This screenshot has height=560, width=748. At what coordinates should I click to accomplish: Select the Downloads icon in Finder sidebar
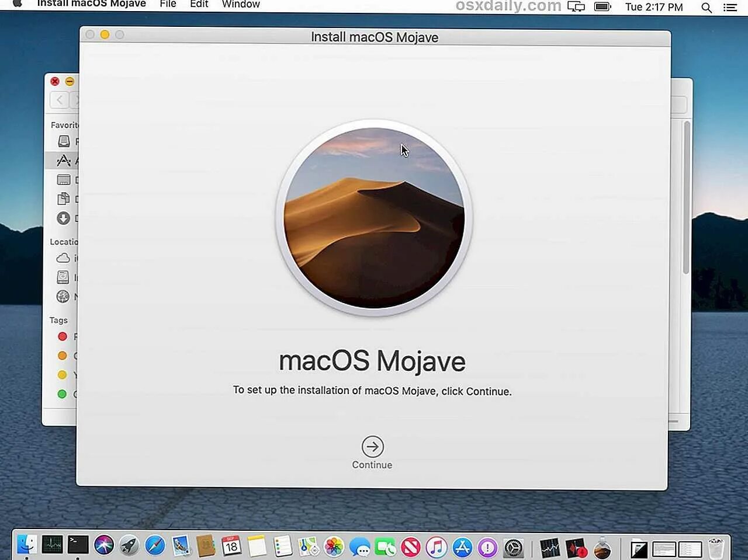[x=63, y=218]
